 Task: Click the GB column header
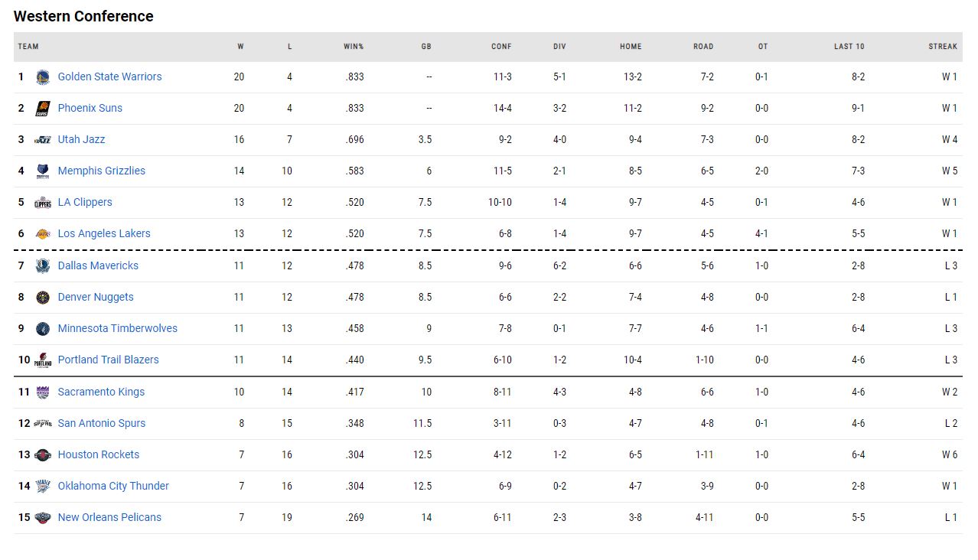coord(426,47)
